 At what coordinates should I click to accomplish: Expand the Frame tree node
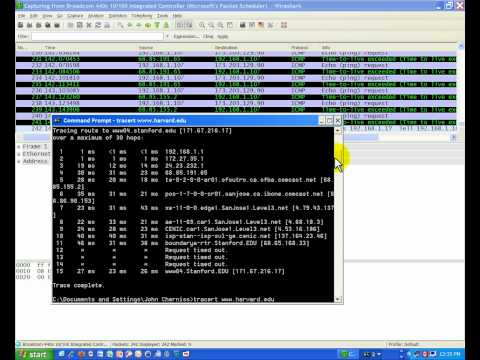click(x=19, y=147)
